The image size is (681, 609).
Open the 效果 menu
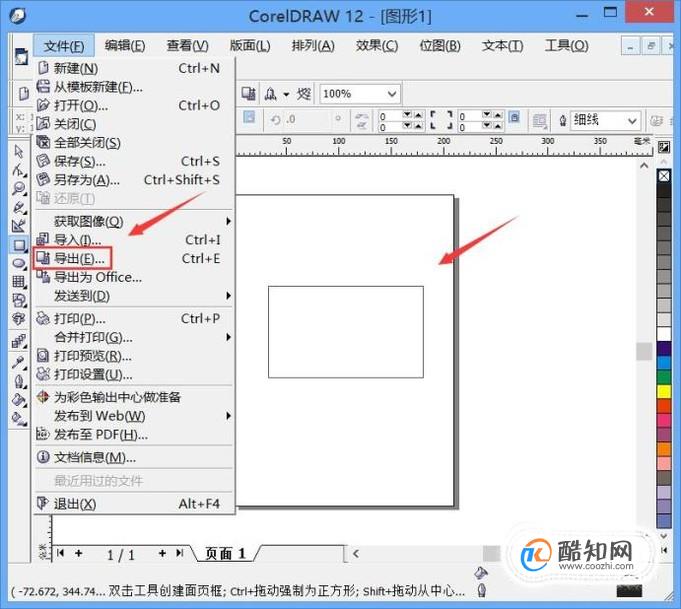[377, 46]
